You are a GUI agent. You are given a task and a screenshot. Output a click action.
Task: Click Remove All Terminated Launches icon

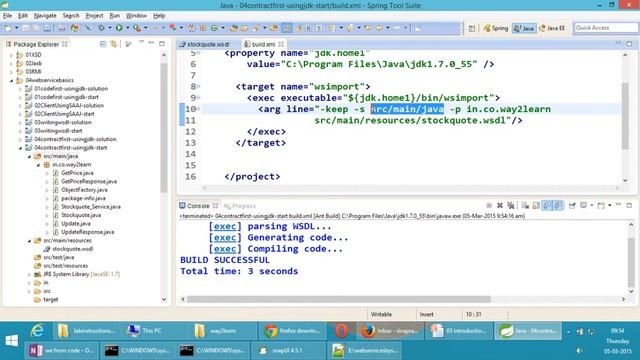pyautogui.click(x=511, y=205)
